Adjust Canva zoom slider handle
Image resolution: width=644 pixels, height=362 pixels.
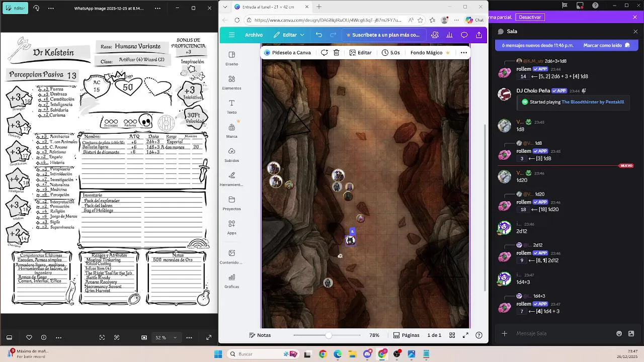coord(329,335)
